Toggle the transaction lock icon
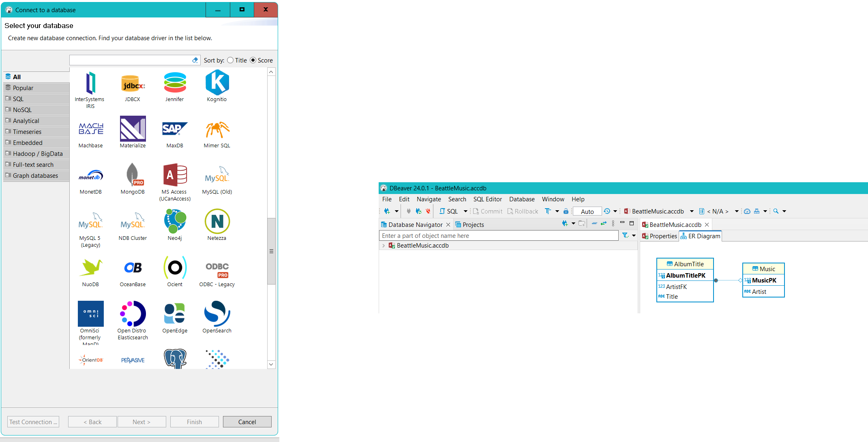Viewport: 868px width, 442px height. [566, 211]
